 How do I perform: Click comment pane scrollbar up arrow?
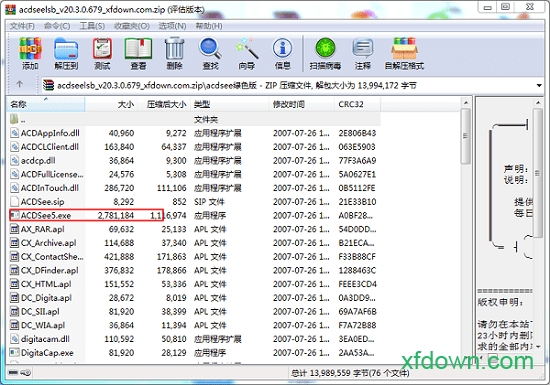click(x=538, y=103)
